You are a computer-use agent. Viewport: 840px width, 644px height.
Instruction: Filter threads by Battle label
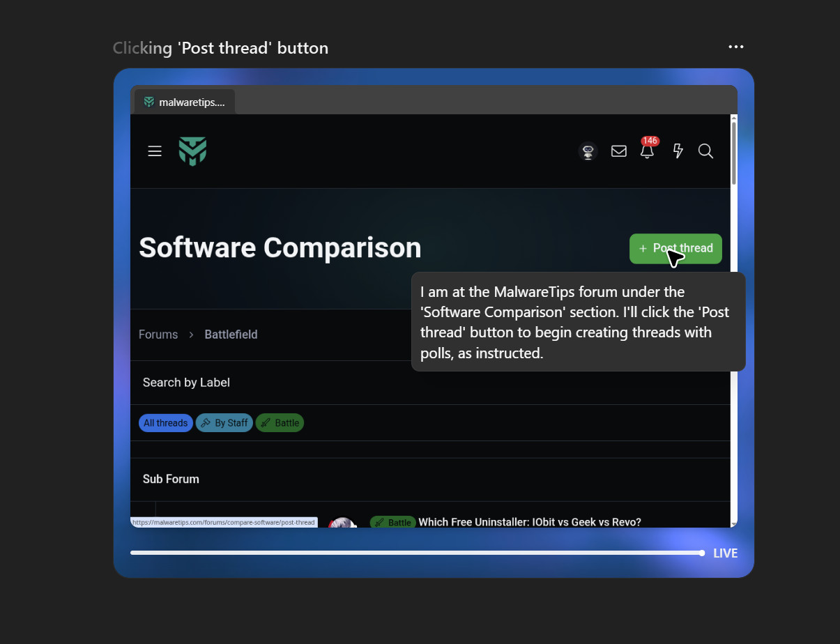click(280, 423)
